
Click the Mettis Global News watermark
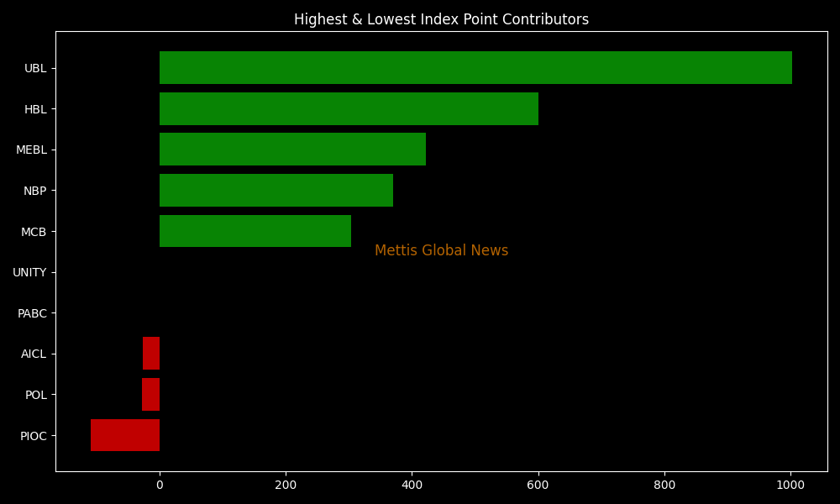pyautogui.click(x=441, y=251)
